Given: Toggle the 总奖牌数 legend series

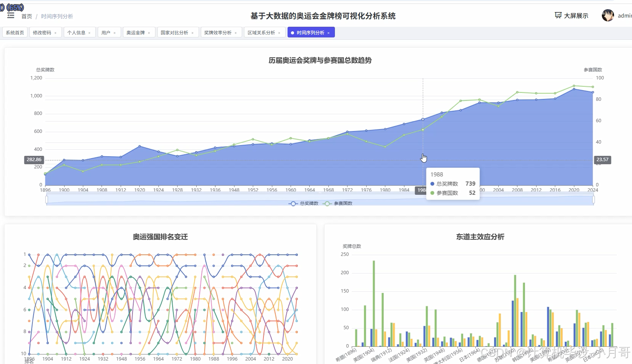Looking at the screenshot, I should [304, 203].
